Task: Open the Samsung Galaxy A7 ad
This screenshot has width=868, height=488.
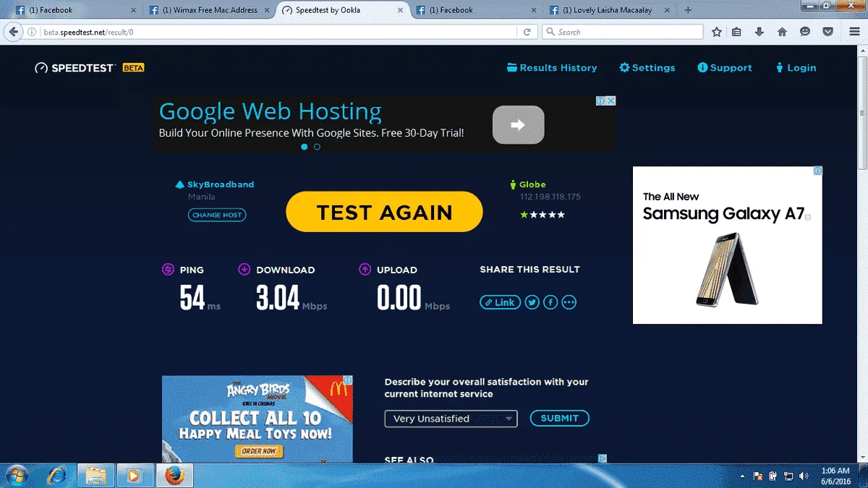Action: click(728, 245)
